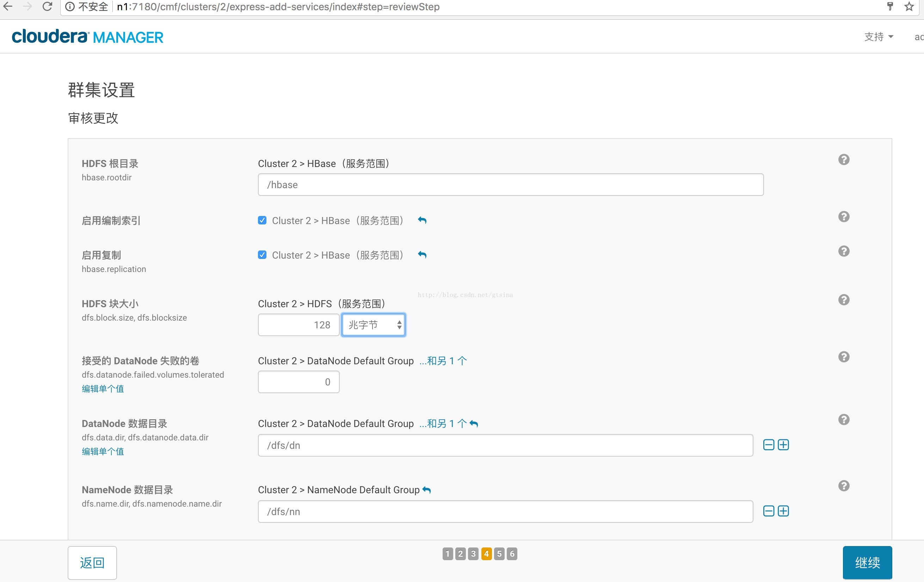Jump to wizard step 2
The width and height of the screenshot is (924, 582).
pyautogui.click(x=461, y=553)
